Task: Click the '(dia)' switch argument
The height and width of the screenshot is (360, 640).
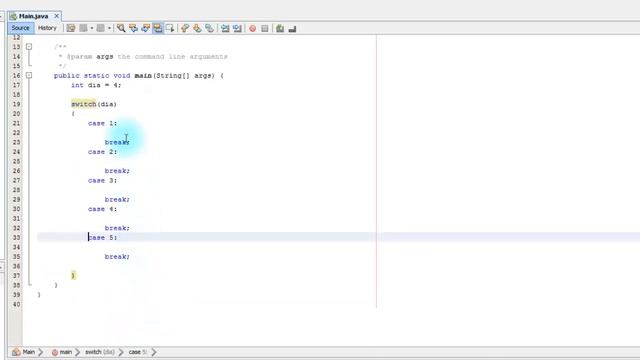Action: tap(107, 104)
